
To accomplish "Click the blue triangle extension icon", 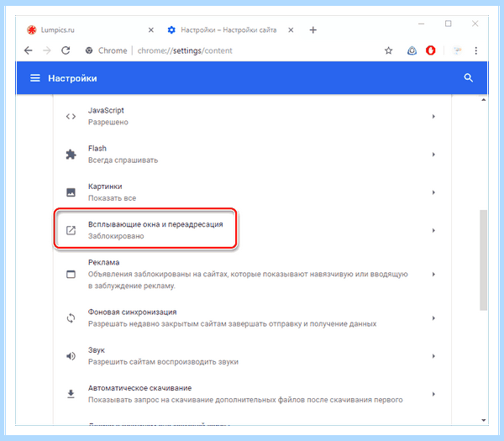I will click(x=412, y=50).
